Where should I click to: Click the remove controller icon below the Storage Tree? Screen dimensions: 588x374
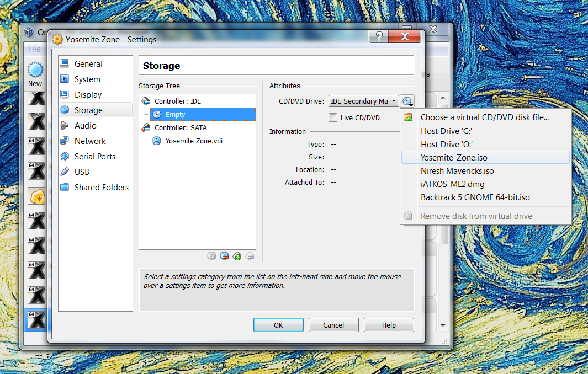(250, 256)
